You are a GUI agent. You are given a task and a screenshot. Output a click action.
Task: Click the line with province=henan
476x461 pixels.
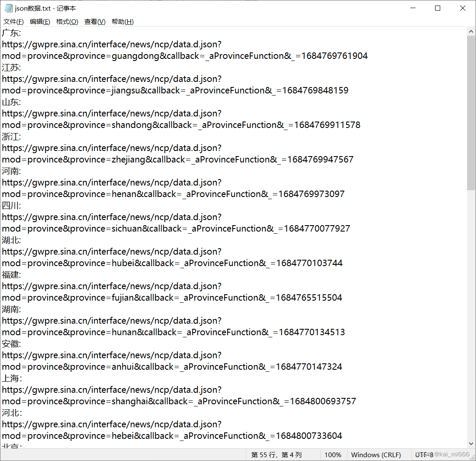pos(173,194)
